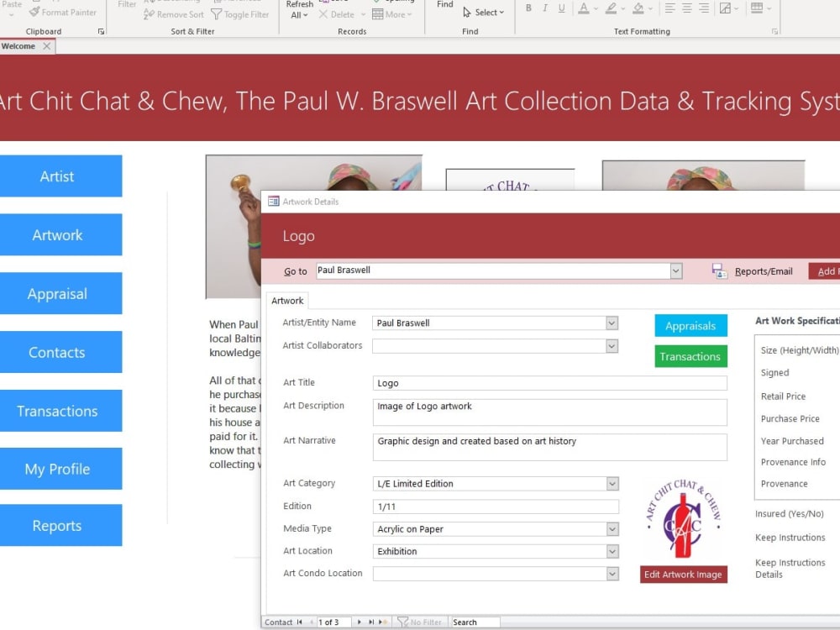The width and height of the screenshot is (840, 630).
Task: Go to last record
Action: pyautogui.click(x=370, y=622)
